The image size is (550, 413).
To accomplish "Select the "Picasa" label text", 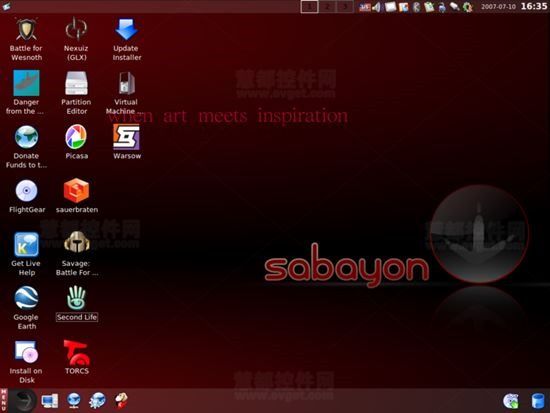I will pos(76,156).
